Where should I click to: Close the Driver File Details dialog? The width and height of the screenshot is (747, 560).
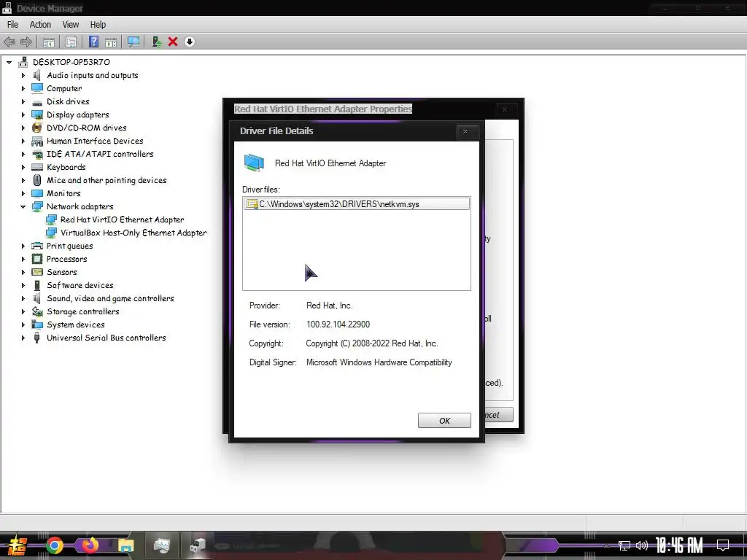click(x=465, y=132)
